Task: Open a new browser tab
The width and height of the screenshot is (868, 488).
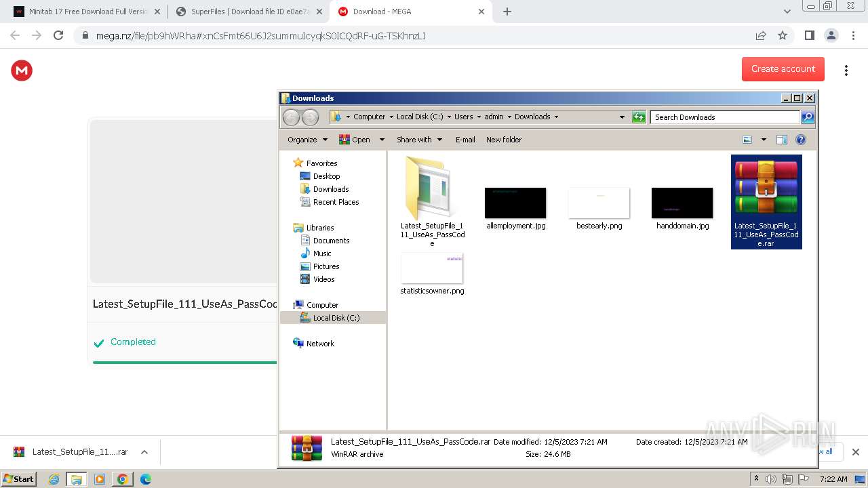Action: pos(507,12)
